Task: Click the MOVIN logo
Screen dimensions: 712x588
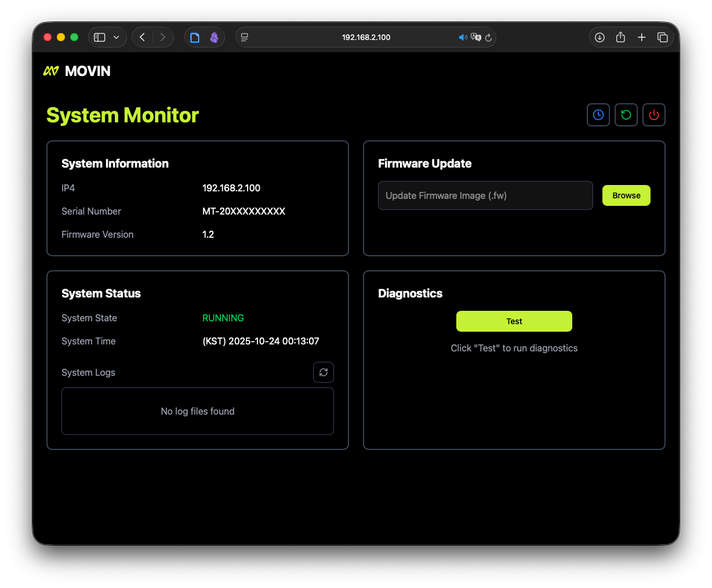Action: 77,71
